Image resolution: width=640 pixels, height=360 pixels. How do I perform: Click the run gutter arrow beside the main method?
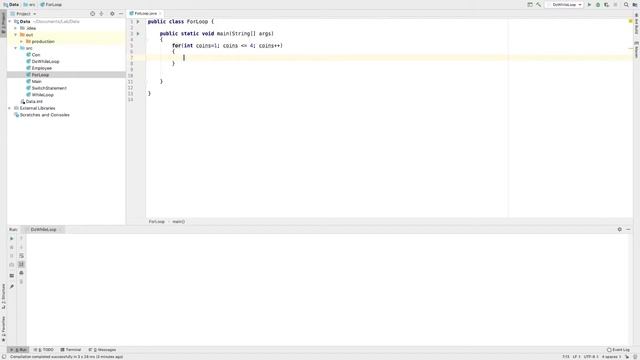click(x=138, y=33)
